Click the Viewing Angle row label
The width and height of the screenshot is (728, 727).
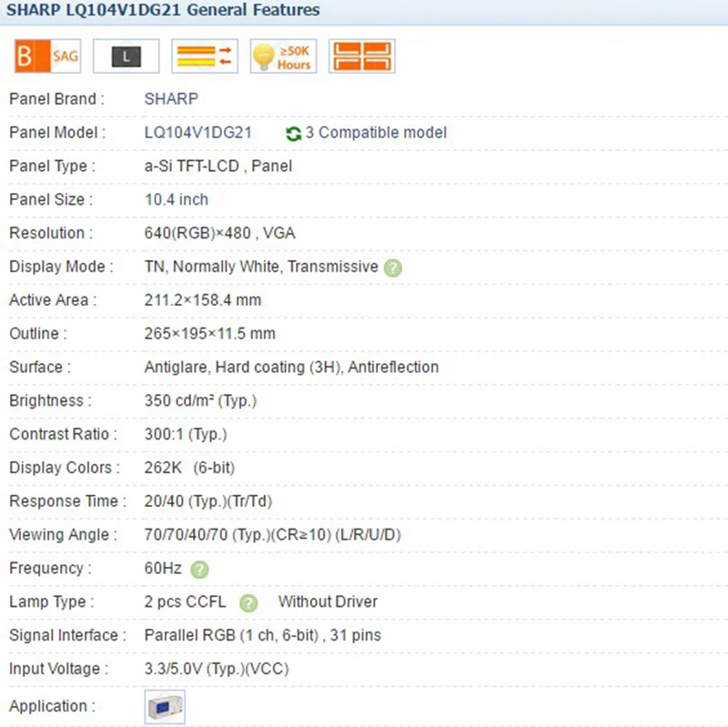[64, 535]
